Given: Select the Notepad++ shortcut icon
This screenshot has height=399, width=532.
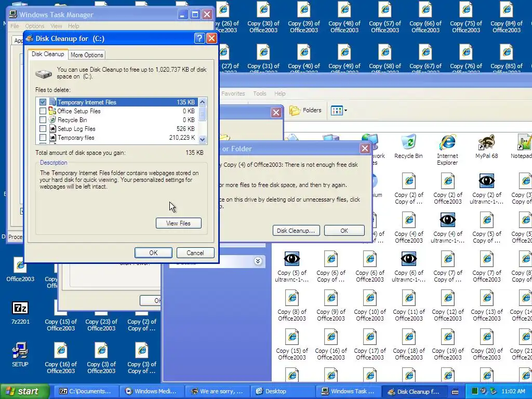Looking at the screenshot, I should coord(523,147).
